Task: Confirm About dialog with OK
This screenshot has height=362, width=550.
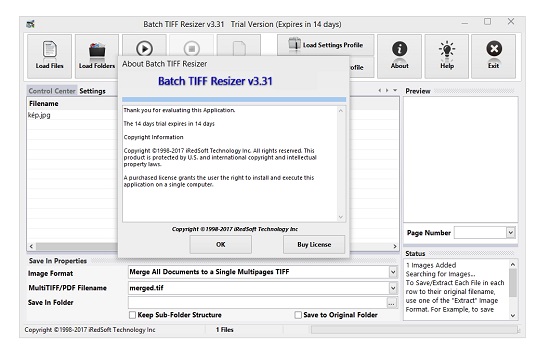Action: click(x=221, y=244)
